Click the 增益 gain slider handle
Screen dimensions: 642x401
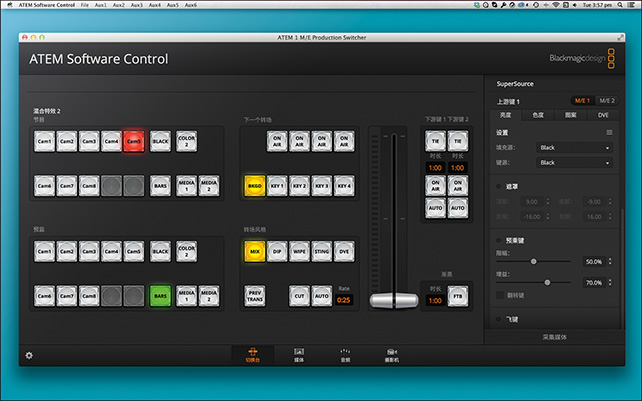click(547, 283)
